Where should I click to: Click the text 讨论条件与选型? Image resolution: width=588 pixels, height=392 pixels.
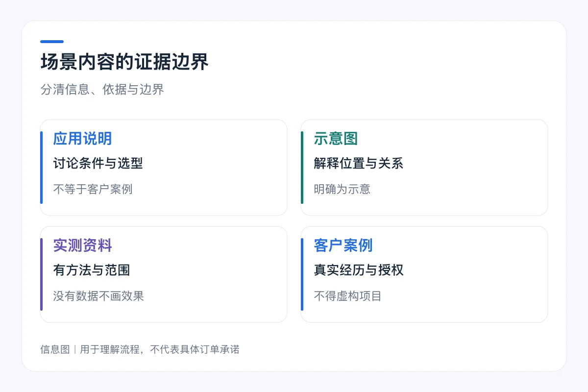pyautogui.click(x=98, y=163)
